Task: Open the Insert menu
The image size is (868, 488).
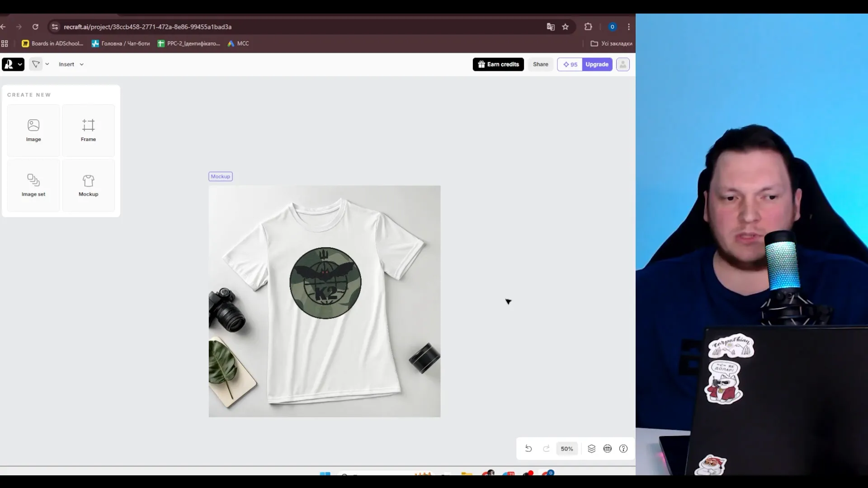Action: [x=71, y=64]
